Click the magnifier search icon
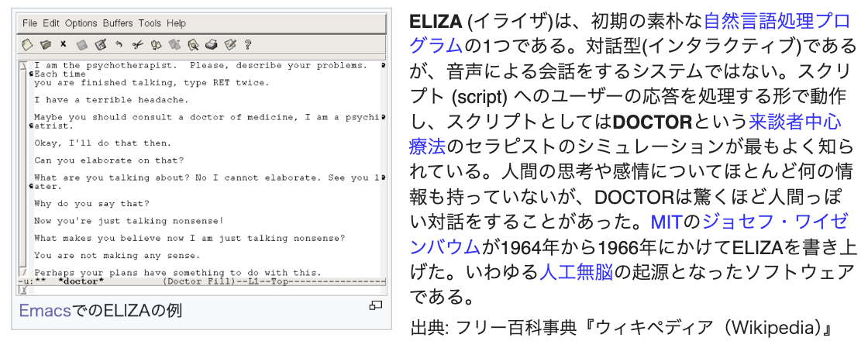 coord(193,44)
